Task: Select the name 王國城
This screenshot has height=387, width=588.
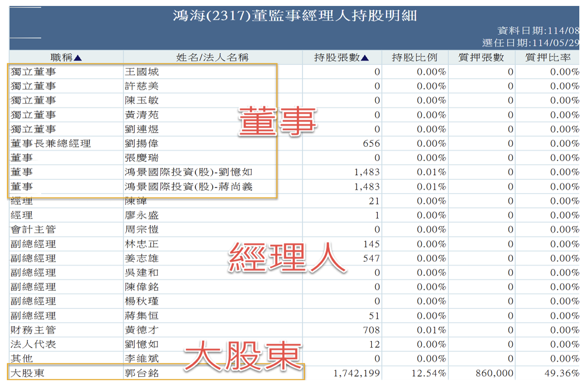Action: 142,72
